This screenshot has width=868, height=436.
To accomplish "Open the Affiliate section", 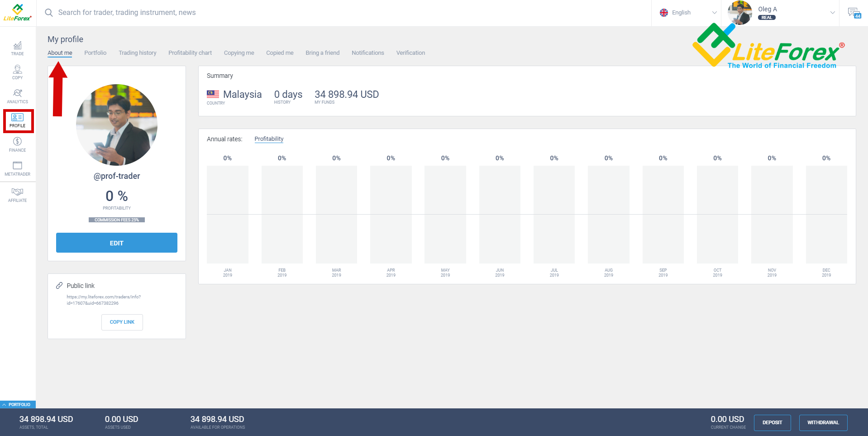I will (17, 194).
